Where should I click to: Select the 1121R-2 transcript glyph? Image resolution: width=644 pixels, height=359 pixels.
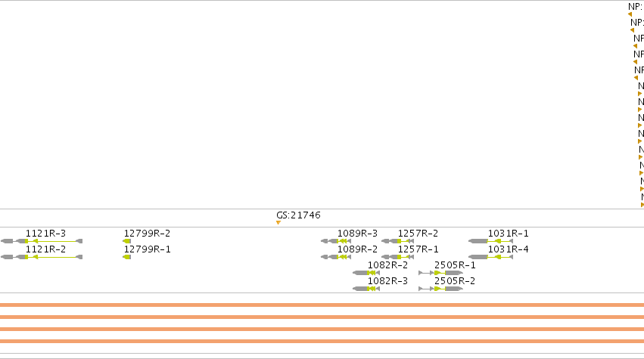pos(42,257)
